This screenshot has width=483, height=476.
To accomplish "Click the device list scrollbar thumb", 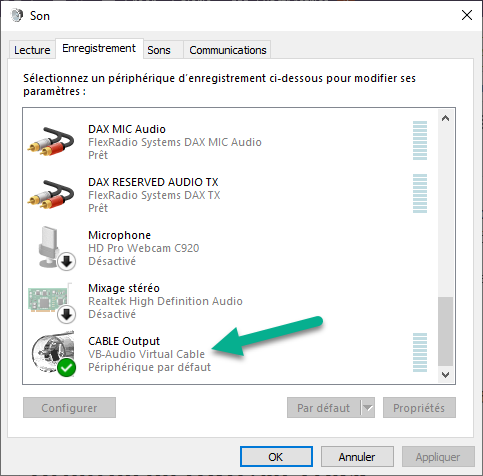I will (x=445, y=331).
